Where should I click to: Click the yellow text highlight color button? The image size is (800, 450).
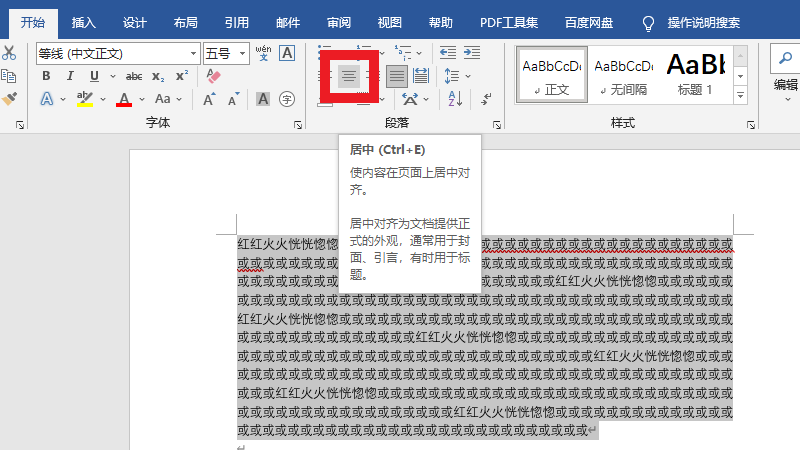pyautogui.click(x=85, y=99)
